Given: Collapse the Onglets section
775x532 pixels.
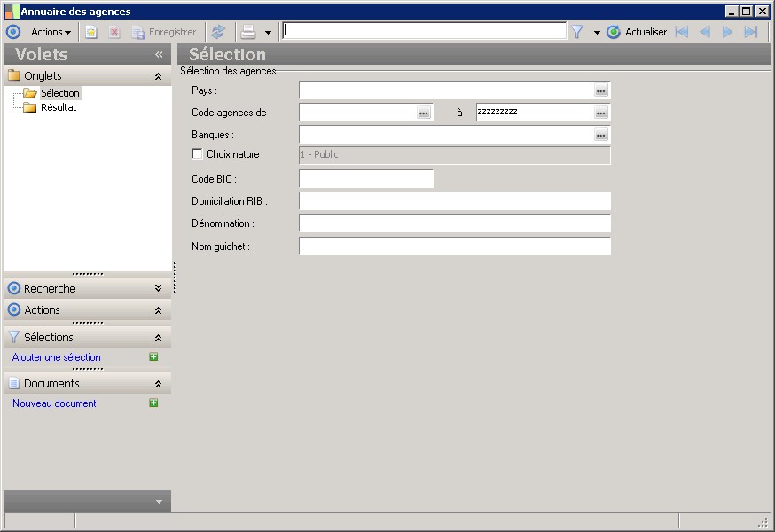Looking at the screenshot, I should pos(158,76).
